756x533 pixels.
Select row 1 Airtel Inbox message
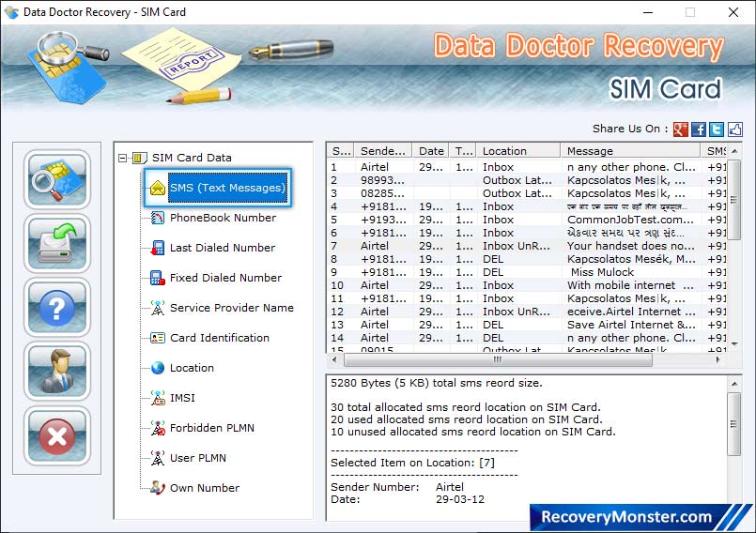(528, 167)
